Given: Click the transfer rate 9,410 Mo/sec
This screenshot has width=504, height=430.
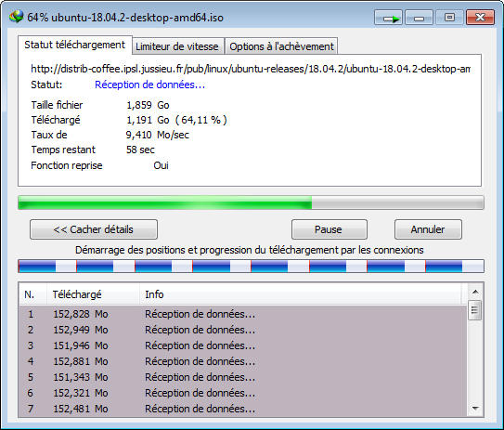Looking at the screenshot, I should 158,135.
